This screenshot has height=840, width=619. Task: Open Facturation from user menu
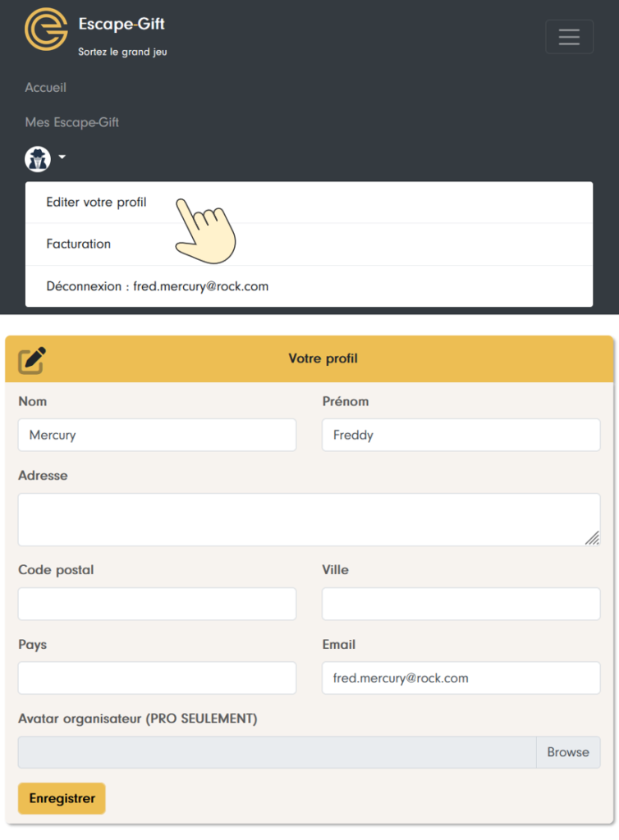pyautogui.click(x=79, y=244)
